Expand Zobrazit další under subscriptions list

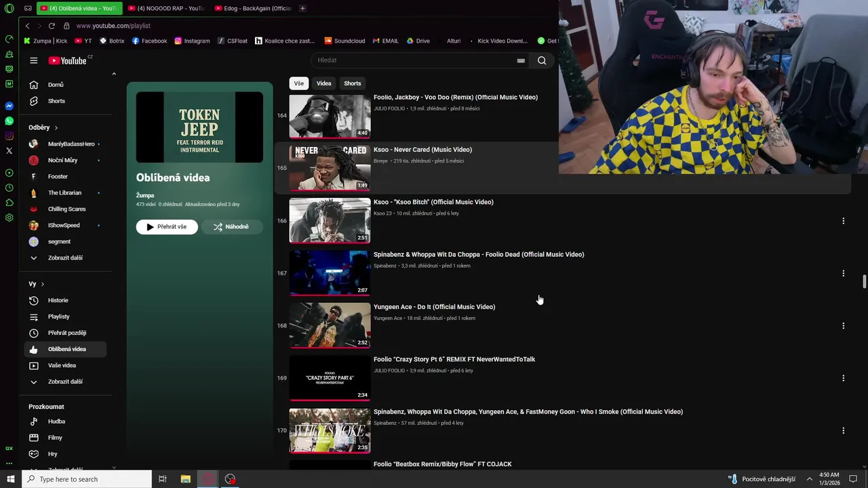[x=66, y=258]
